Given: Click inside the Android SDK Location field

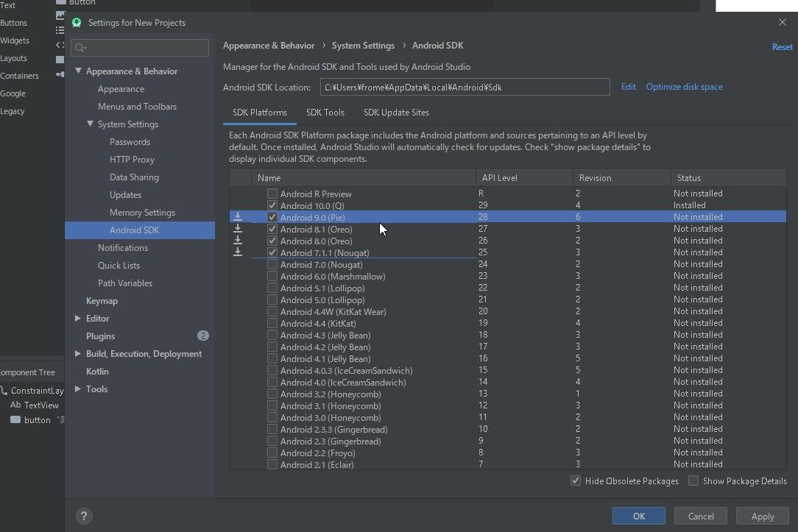Looking at the screenshot, I should point(465,87).
